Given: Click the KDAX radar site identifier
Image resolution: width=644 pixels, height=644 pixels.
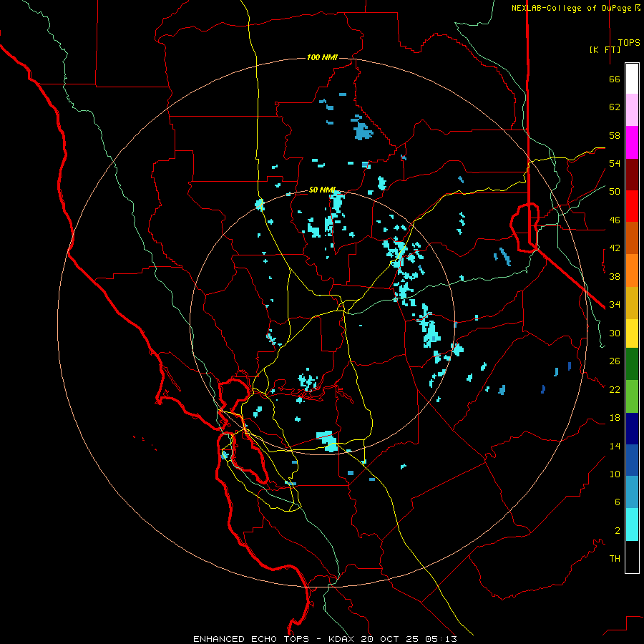Looking at the screenshot, I should (x=343, y=639).
